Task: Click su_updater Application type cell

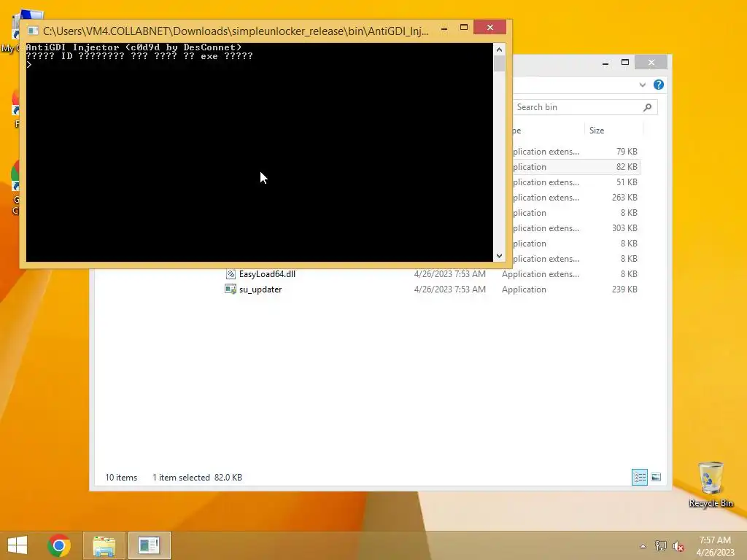Action: pos(524,289)
